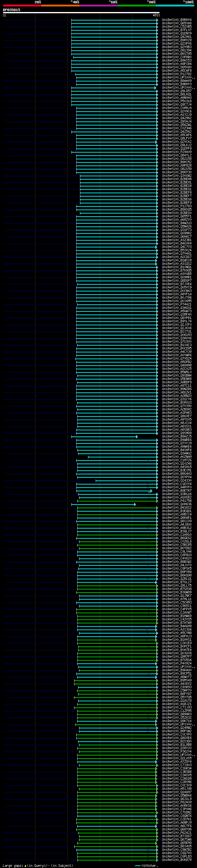Click the yellow large-gap marker on the B9ETR7 row
Screen dimensions: 197x868
tap(149, 492)
